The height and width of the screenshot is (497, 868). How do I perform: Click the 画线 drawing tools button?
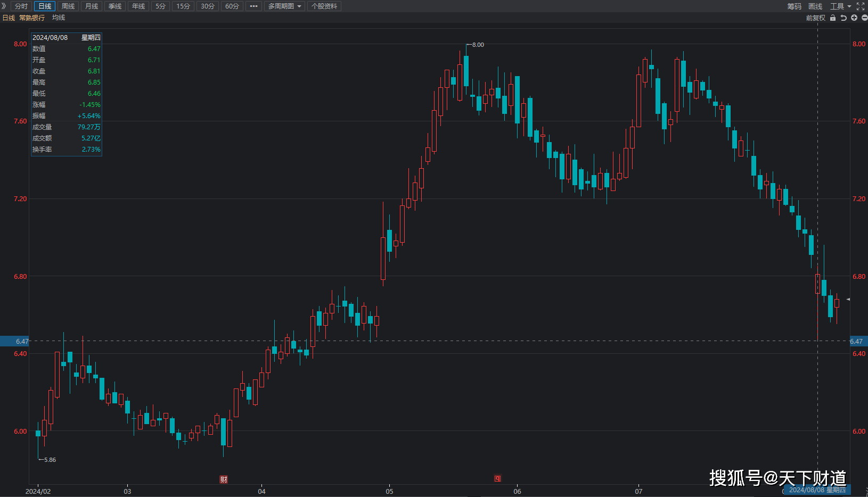pos(815,6)
